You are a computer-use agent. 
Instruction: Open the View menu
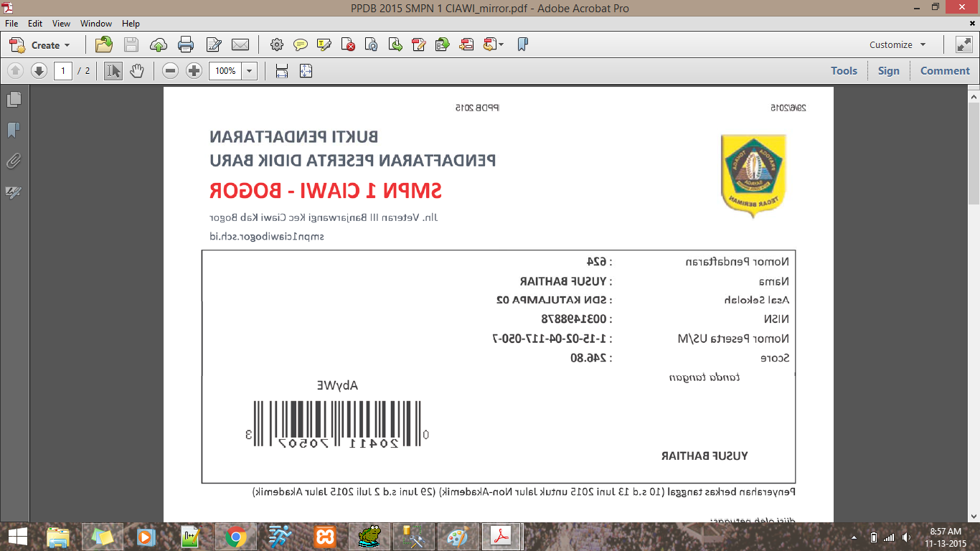61,24
